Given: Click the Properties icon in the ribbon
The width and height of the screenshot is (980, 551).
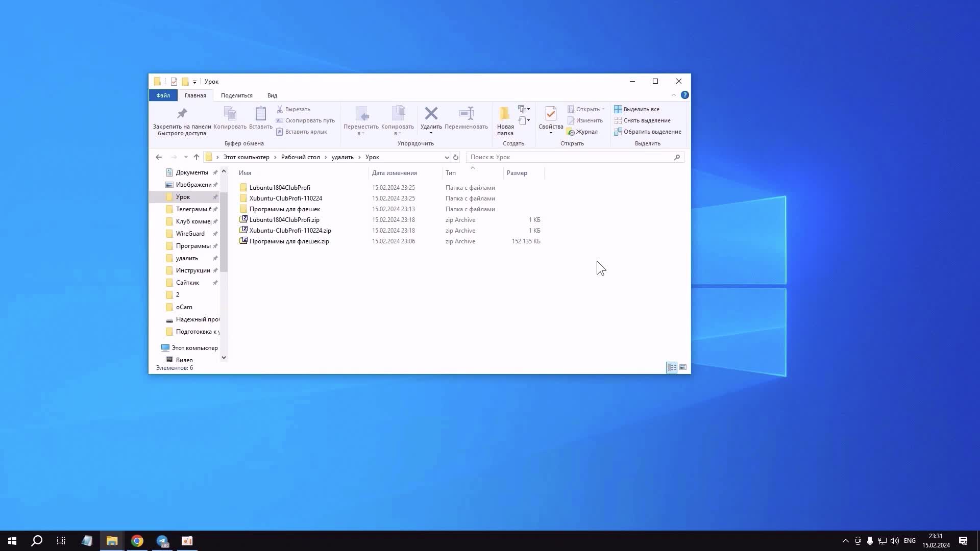Looking at the screenshot, I should 550,114.
